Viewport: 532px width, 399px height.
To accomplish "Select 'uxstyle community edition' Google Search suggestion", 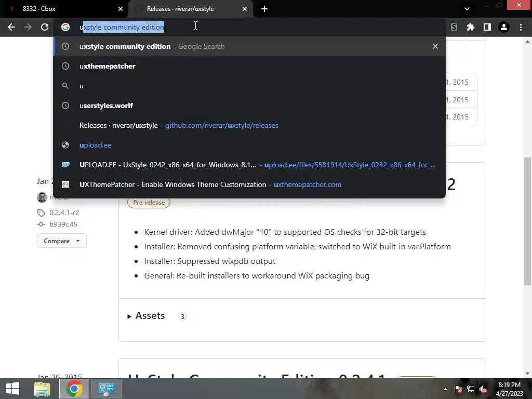I will click(x=249, y=46).
